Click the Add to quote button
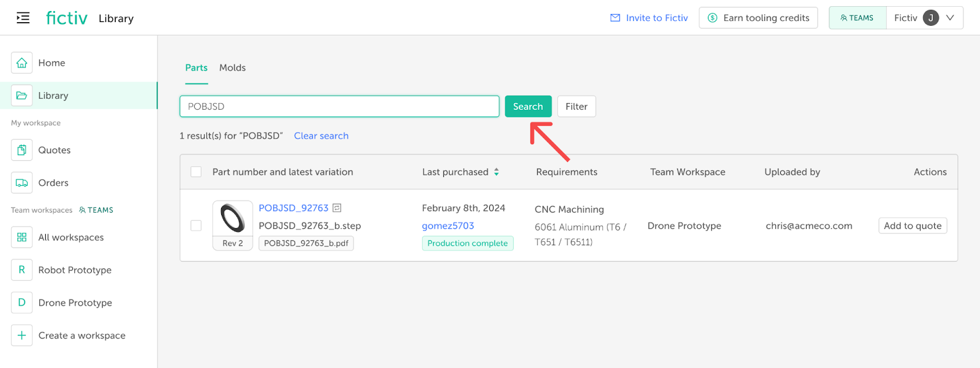Image resolution: width=980 pixels, height=368 pixels. pos(912,226)
